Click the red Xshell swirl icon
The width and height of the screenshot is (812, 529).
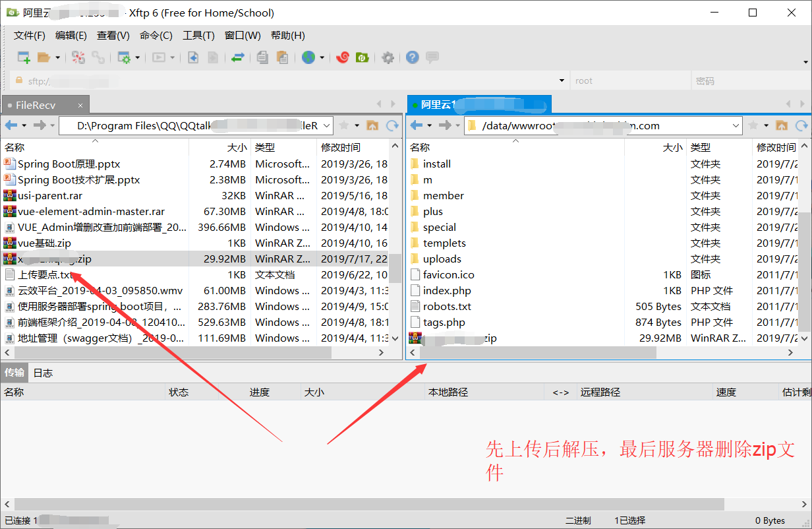pyautogui.click(x=342, y=57)
